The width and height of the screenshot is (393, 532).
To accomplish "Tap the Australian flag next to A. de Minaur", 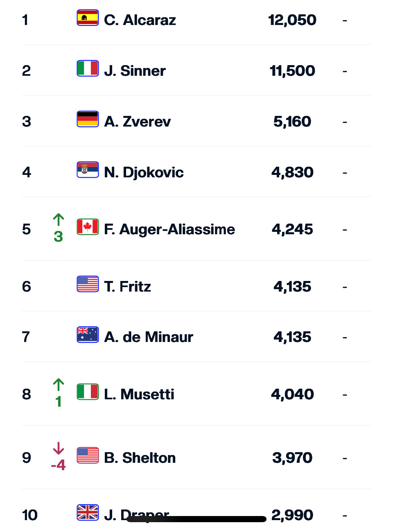I will pos(88,335).
